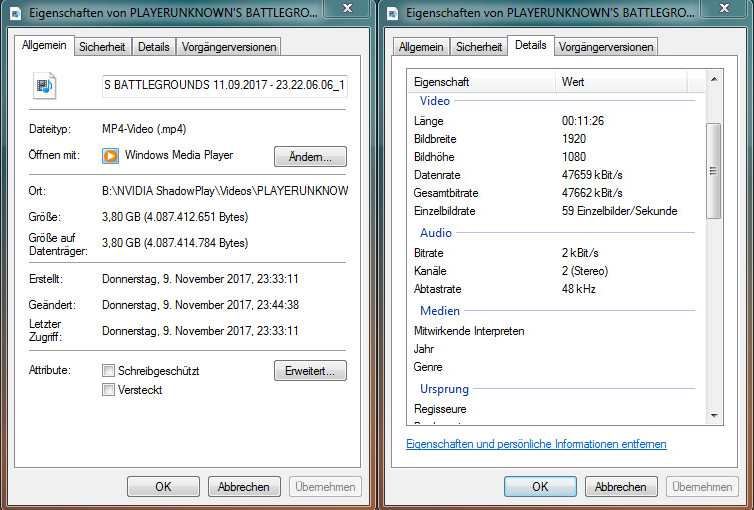The height and width of the screenshot is (510, 754).
Task: Switch to the Allgemein tab in the right window
Action: point(421,47)
